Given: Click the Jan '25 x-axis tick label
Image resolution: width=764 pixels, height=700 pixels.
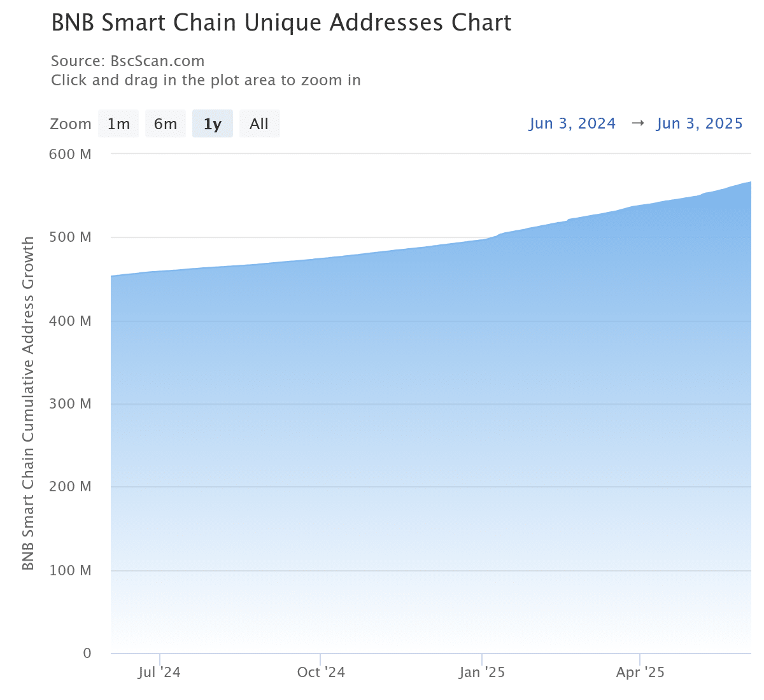Looking at the screenshot, I should [482, 673].
